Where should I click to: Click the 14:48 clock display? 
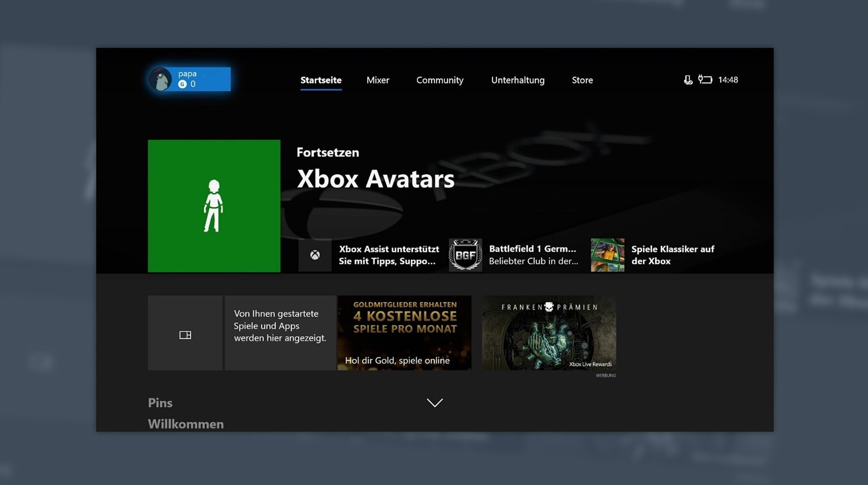tap(727, 80)
